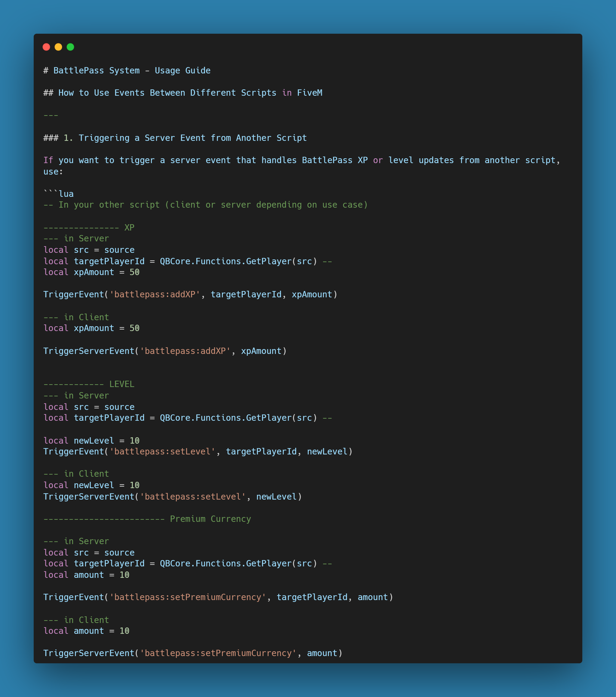Viewport: 616px width, 697px height.
Task: Click the ```lua code fence line
Action: tap(58, 194)
